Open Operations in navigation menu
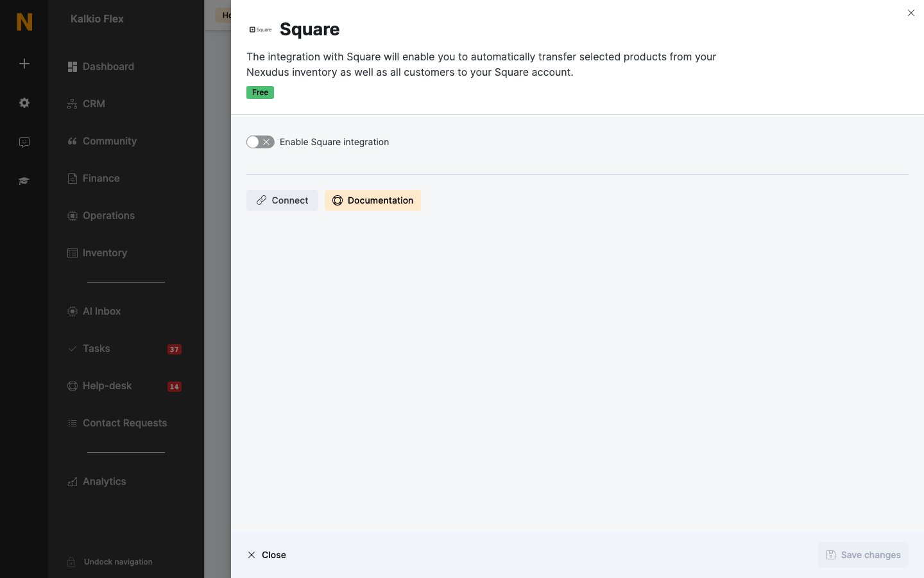This screenshot has height=578, width=924. (101, 216)
